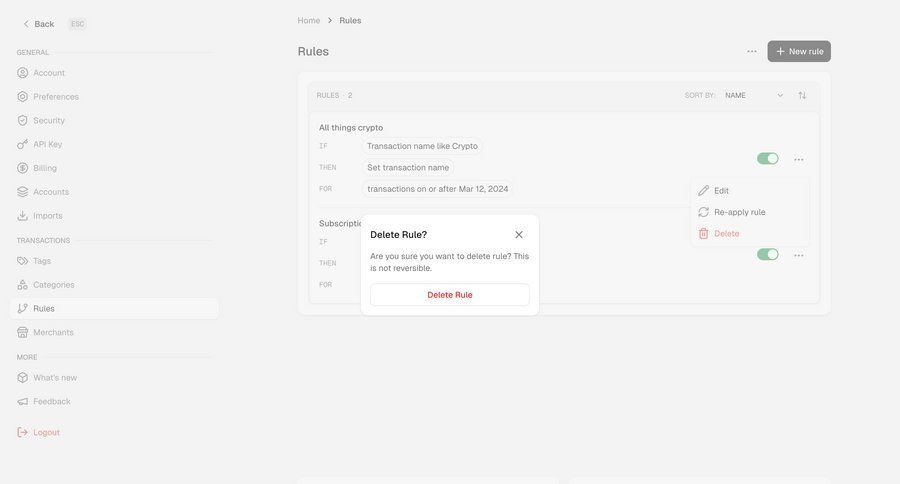This screenshot has height=484, width=900.
Task: Open ellipsis menu for All things crypto
Action: click(x=798, y=160)
